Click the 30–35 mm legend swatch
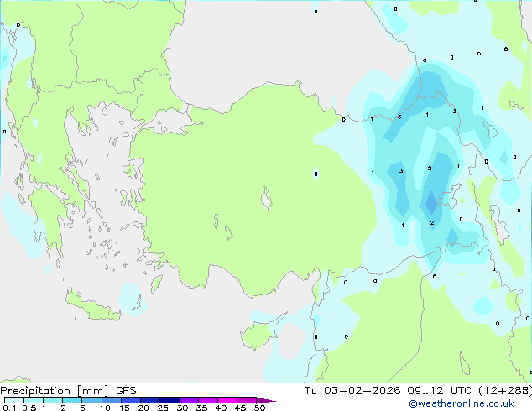The width and height of the screenshot is (532, 411). [x=188, y=400]
